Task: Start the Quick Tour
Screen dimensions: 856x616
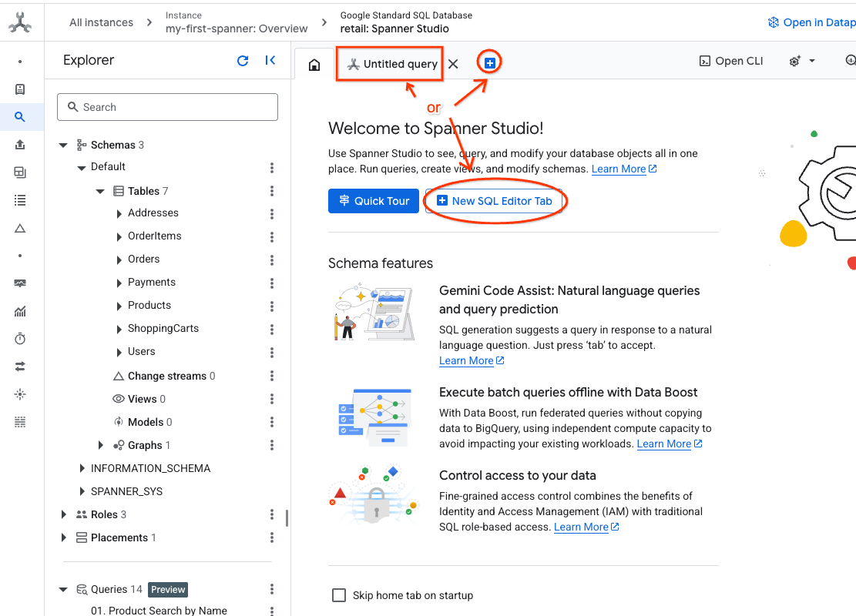Action: 374,201
